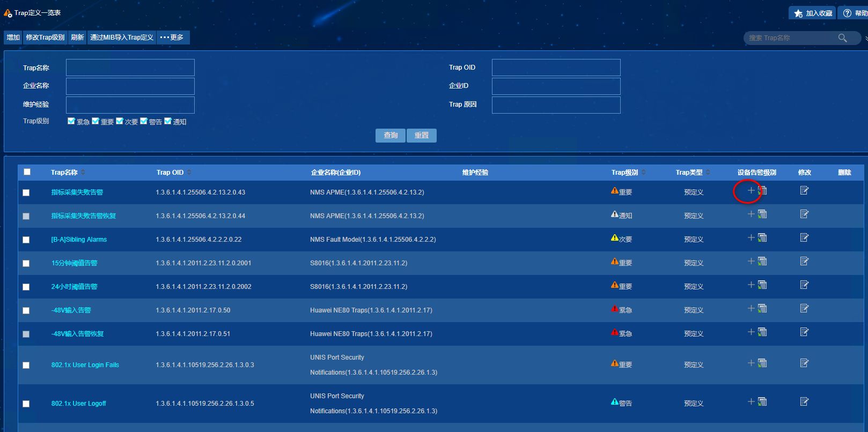868x432 pixels.
Task: Click the Huawei NE80 Traps cell in the ...0.50 row
Action: [371, 310]
